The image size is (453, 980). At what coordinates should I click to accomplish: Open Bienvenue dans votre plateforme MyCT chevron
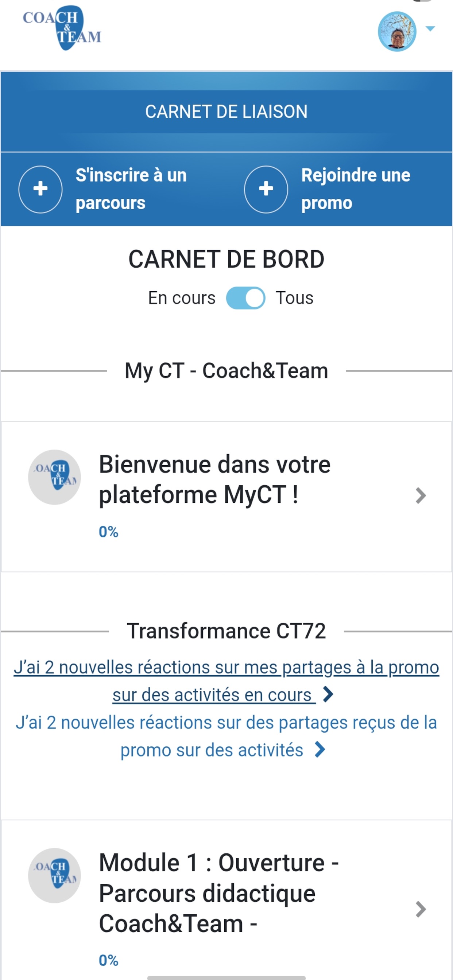[x=420, y=496]
